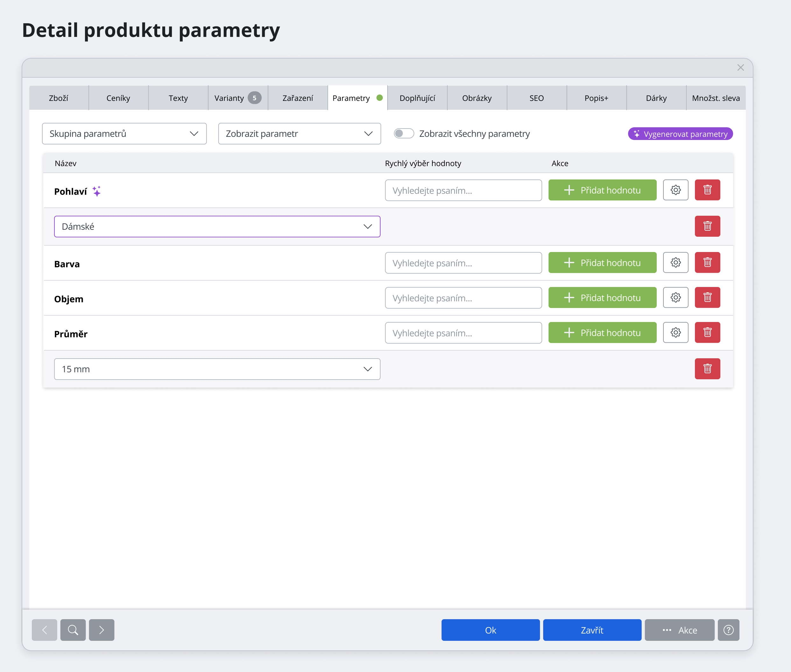Click Přidat hodnotu for Barva

602,262
